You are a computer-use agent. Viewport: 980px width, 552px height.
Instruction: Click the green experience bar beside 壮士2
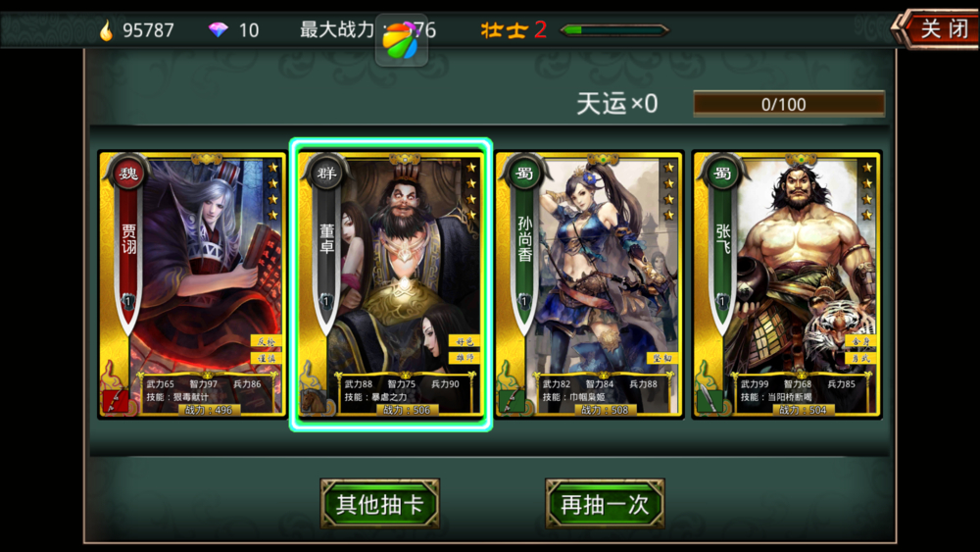(x=614, y=30)
